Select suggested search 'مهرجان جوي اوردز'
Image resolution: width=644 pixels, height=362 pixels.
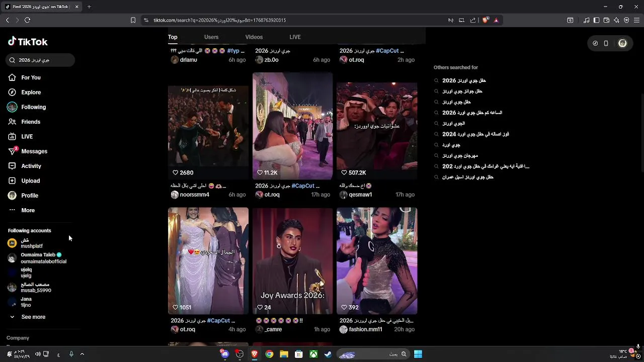(460, 156)
